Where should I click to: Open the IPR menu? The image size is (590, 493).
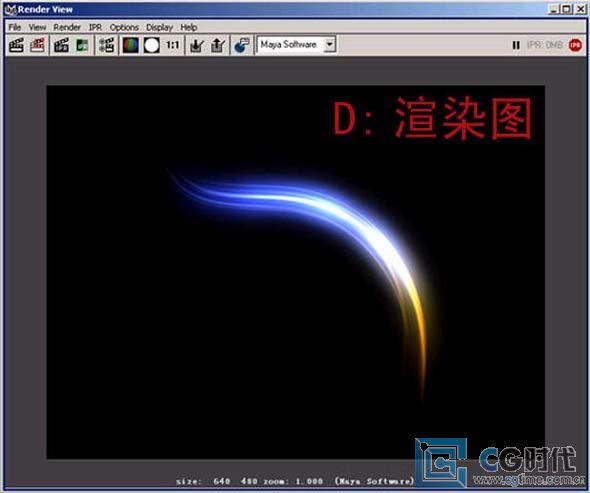tap(96, 27)
